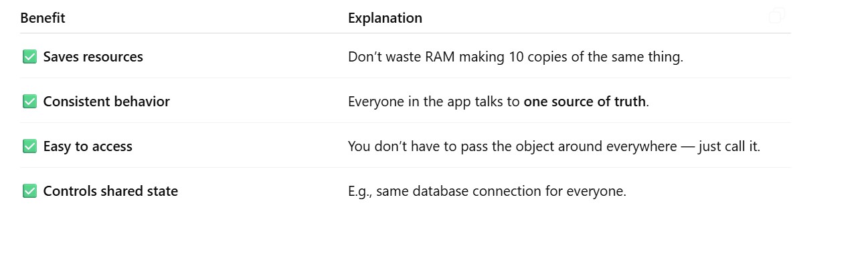Click the phrase just call it
Screen dimensions: 868x258
pyautogui.click(x=729, y=146)
